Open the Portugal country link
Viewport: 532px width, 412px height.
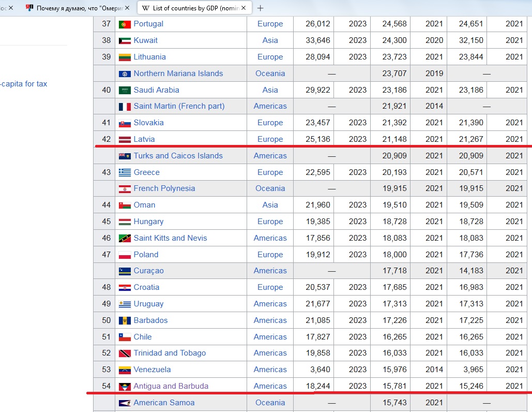pyautogui.click(x=148, y=24)
